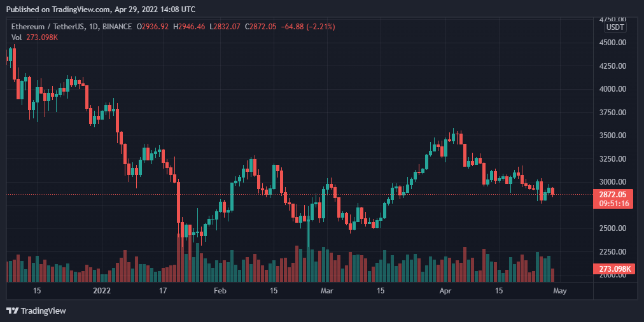644x322 pixels.
Task: Click the TradingView wordmark at bottom
Action: (x=43, y=311)
